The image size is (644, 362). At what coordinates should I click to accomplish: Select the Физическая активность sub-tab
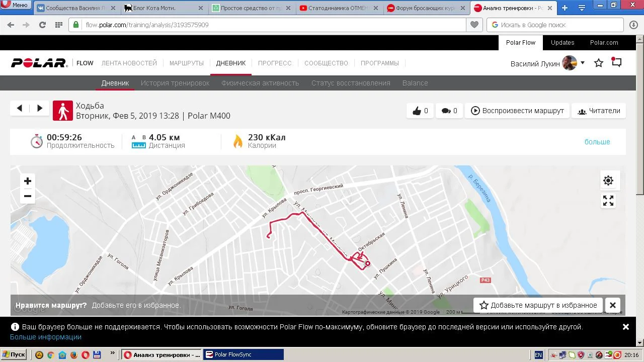pos(260,83)
